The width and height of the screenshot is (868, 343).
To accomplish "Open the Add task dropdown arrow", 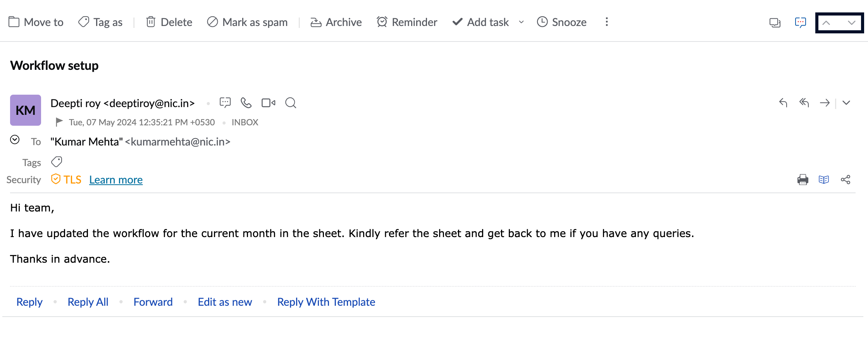I will point(522,22).
